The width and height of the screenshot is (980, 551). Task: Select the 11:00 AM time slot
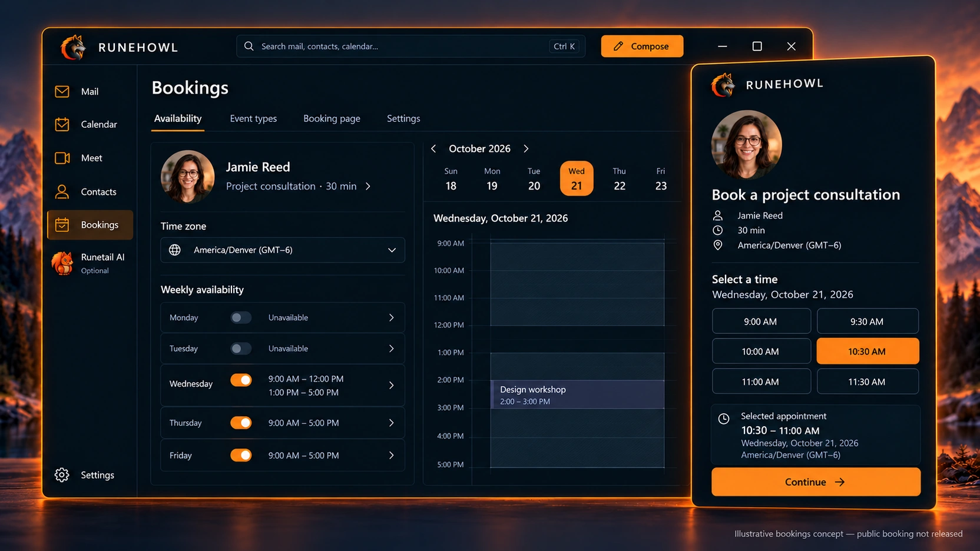761,381
